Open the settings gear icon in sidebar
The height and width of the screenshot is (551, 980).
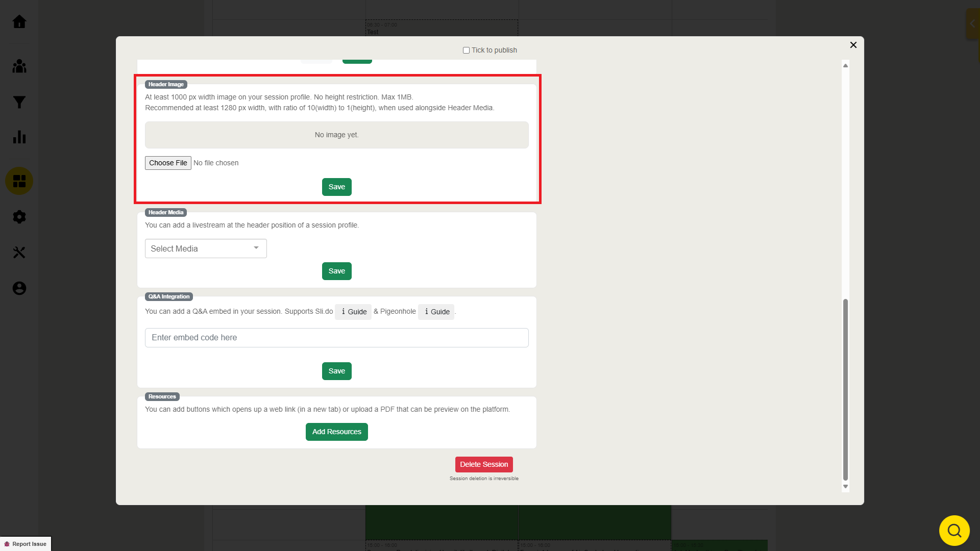[x=19, y=217]
